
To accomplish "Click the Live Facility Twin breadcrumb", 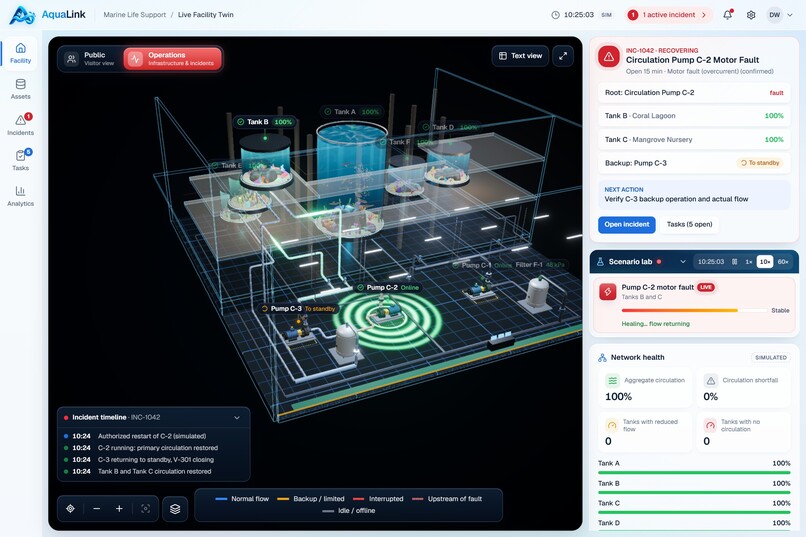I will click(206, 15).
